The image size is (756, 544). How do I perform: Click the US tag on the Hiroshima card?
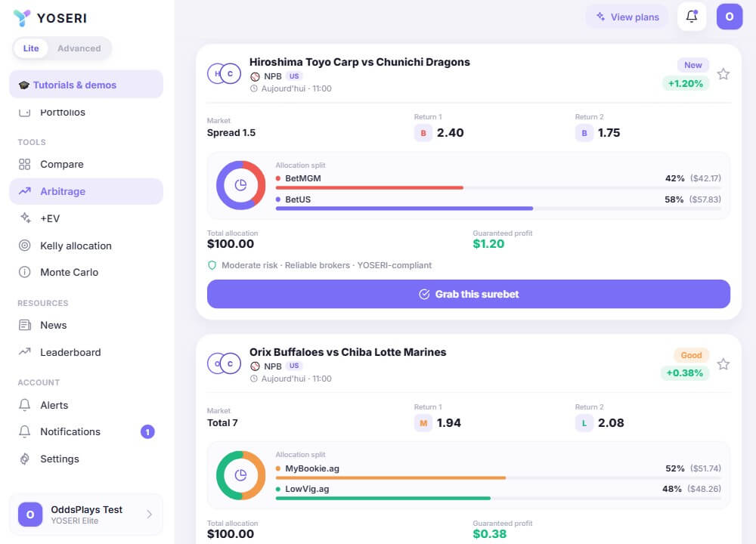[294, 76]
